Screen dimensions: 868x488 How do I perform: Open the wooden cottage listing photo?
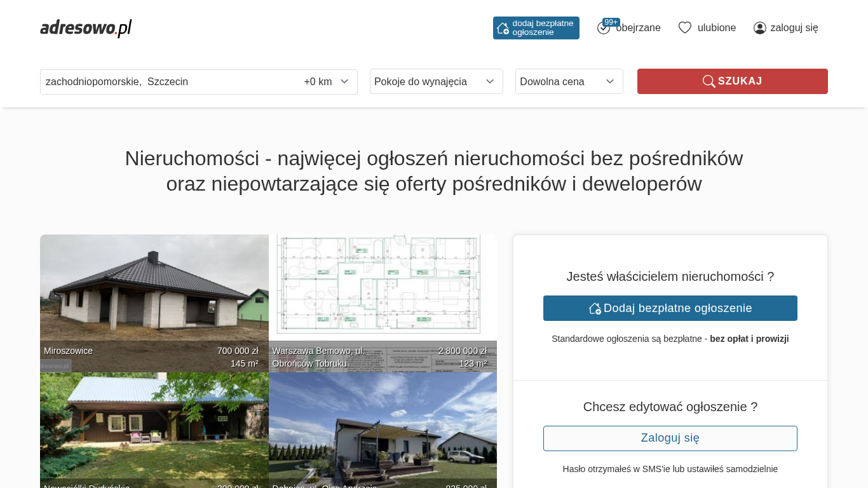(x=154, y=426)
